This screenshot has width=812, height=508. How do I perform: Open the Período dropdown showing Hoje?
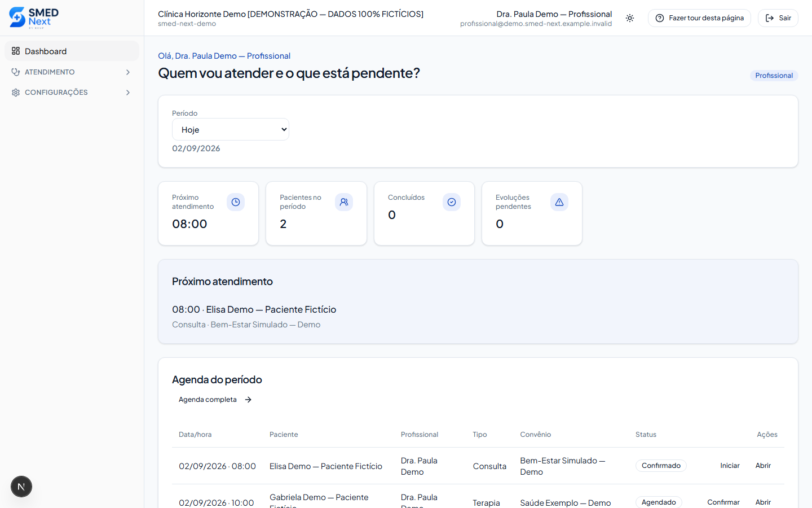click(231, 129)
